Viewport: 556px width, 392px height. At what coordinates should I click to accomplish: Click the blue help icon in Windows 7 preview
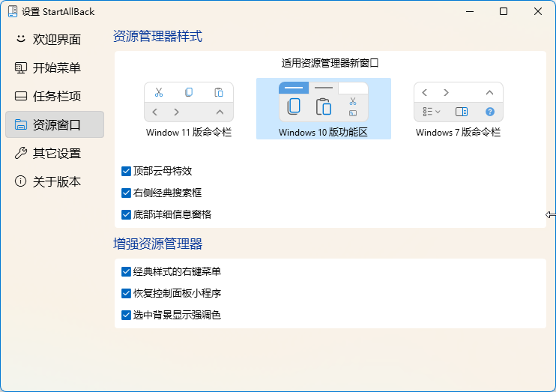tap(490, 112)
